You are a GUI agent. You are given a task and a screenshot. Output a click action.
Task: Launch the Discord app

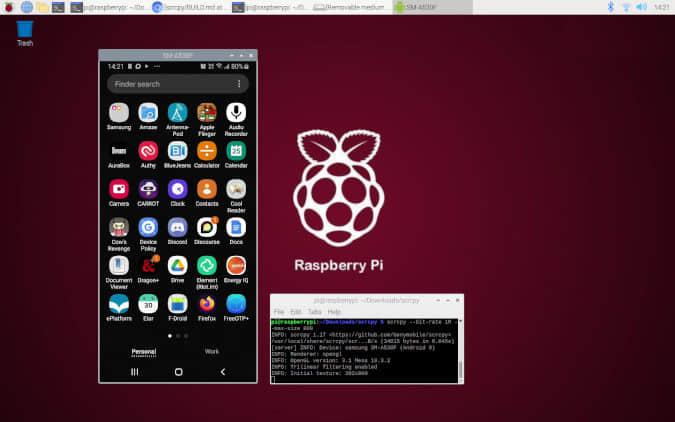pos(177,227)
